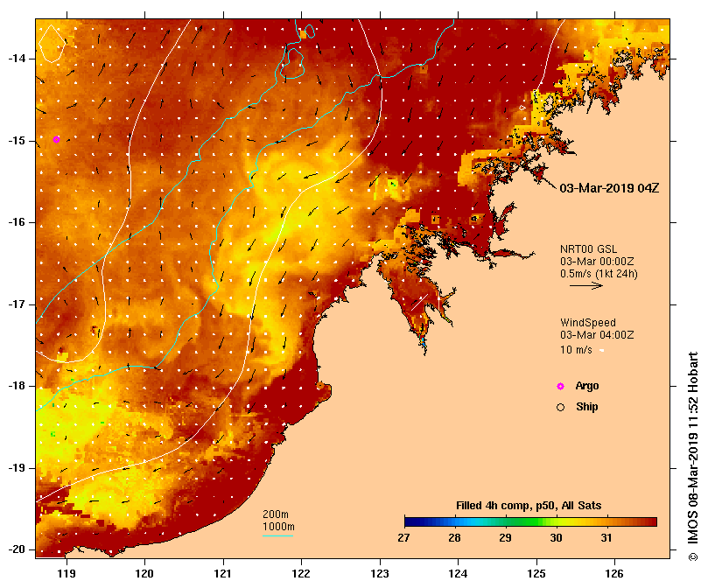Click the colorbar value 28
Viewport: 708px width, 588px height.
(x=454, y=538)
